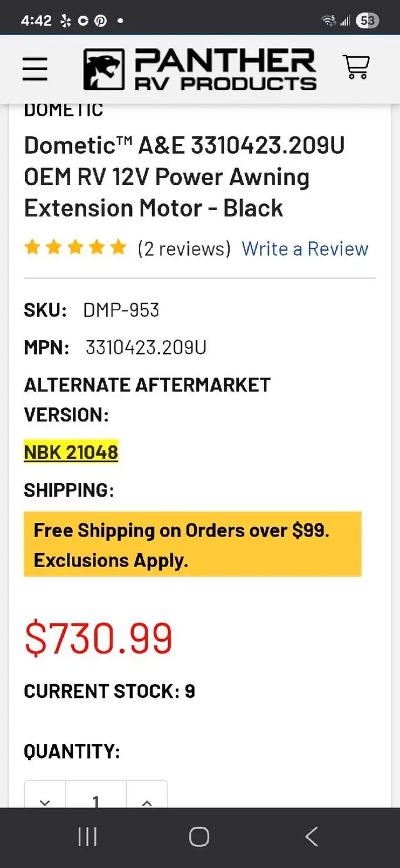The width and height of the screenshot is (400, 868).
Task: Open the recent apps switcher
Action: tap(87, 837)
